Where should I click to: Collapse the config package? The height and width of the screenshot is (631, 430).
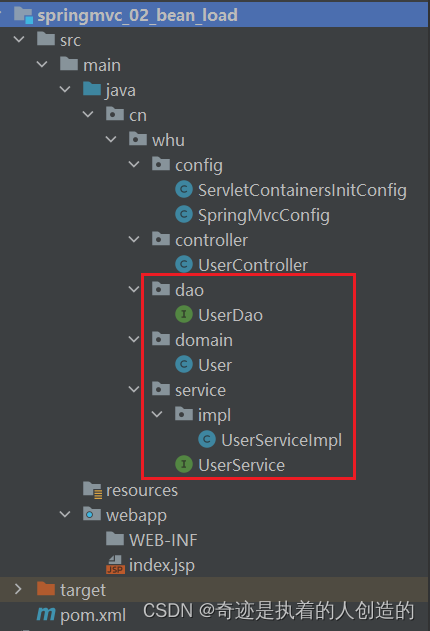coord(134,164)
